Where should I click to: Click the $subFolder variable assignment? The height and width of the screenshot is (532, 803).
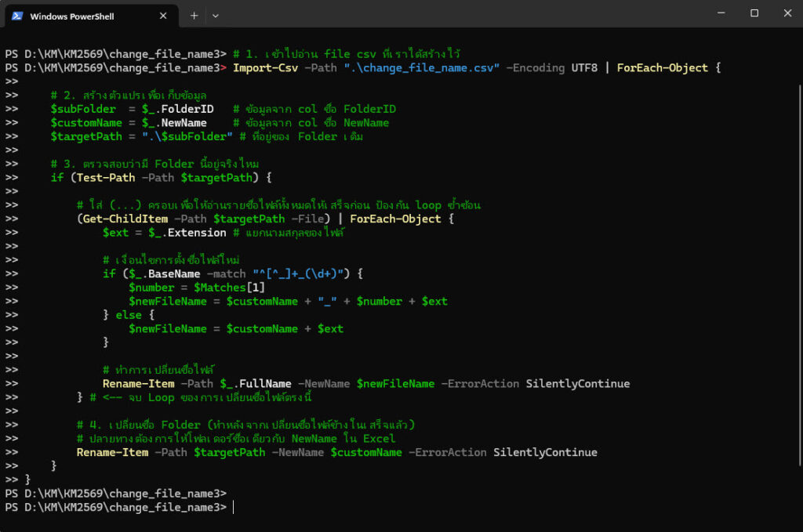[132, 109]
